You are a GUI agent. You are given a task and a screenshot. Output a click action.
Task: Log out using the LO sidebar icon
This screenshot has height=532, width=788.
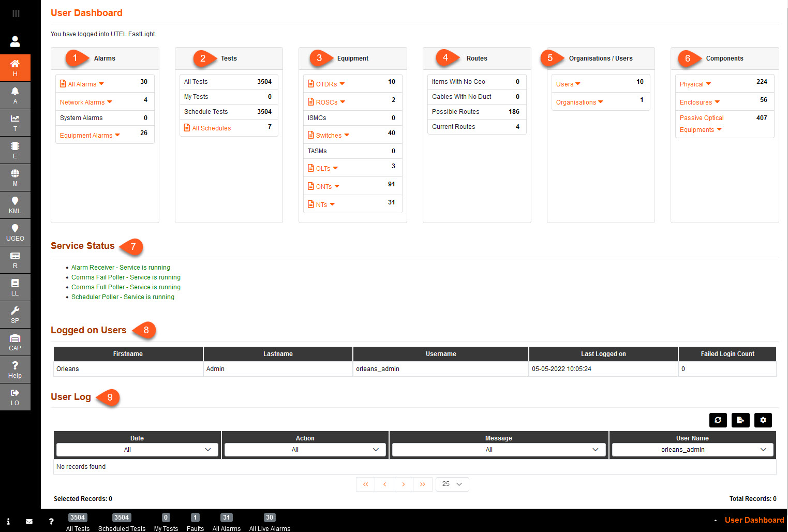pyautogui.click(x=15, y=396)
